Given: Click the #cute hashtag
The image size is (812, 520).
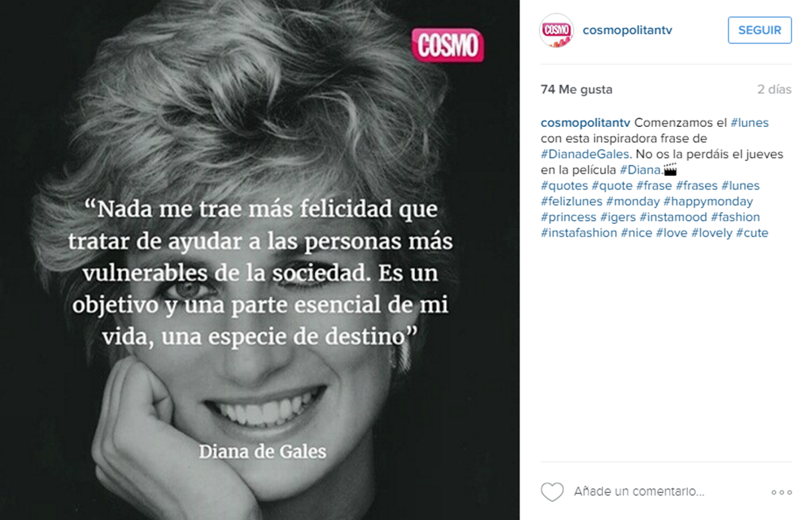Looking at the screenshot, I should click(x=752, y=233).
